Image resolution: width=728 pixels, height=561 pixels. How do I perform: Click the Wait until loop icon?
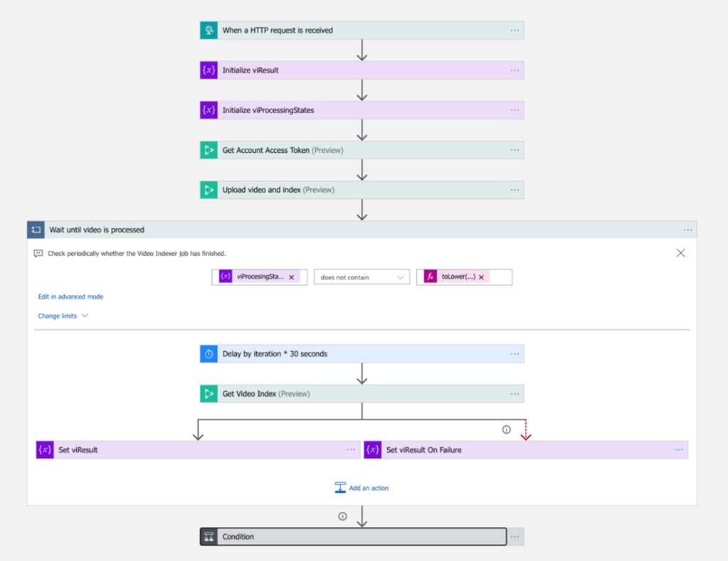tap(36, 230)
